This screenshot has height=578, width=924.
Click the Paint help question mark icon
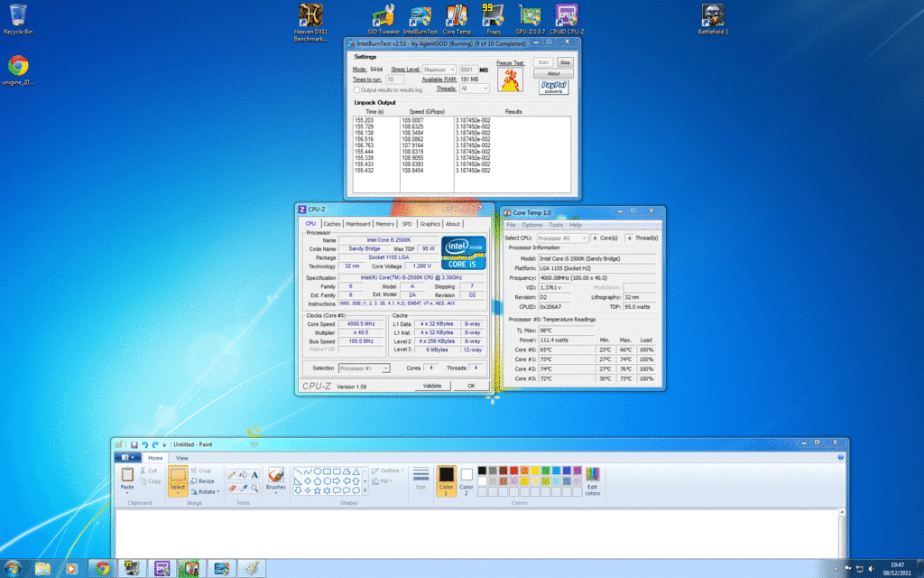(x=841, y=457)
